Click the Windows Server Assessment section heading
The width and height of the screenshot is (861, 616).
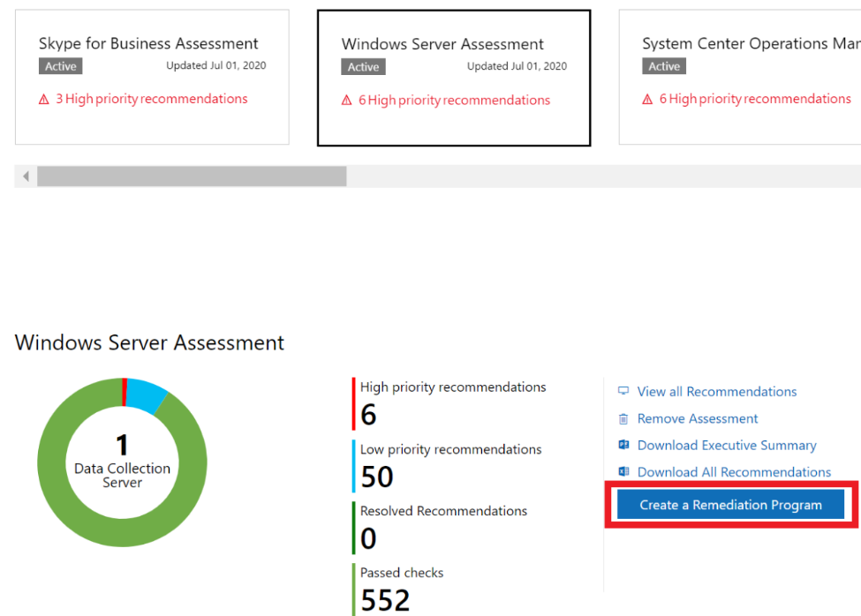[x=149, y=342]
